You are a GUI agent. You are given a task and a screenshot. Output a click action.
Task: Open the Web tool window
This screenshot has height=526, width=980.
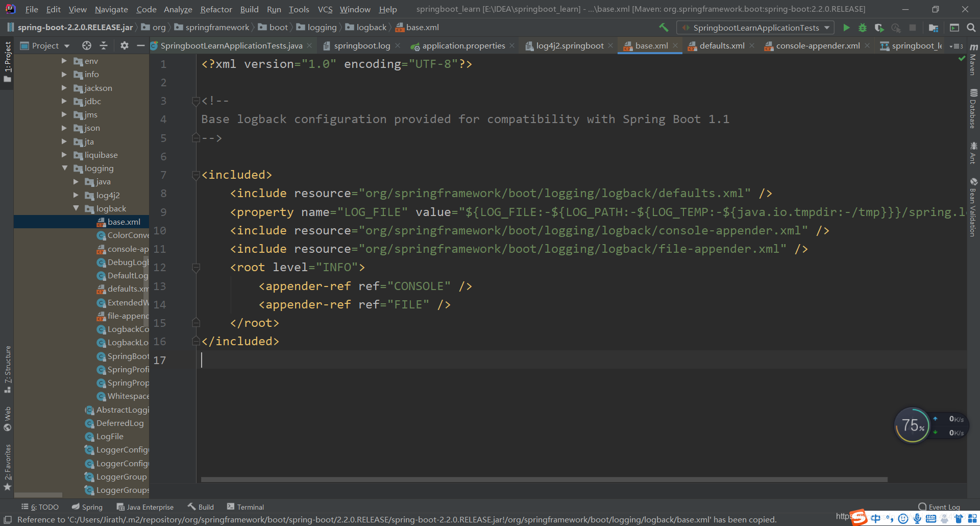[x=7, y=419]
